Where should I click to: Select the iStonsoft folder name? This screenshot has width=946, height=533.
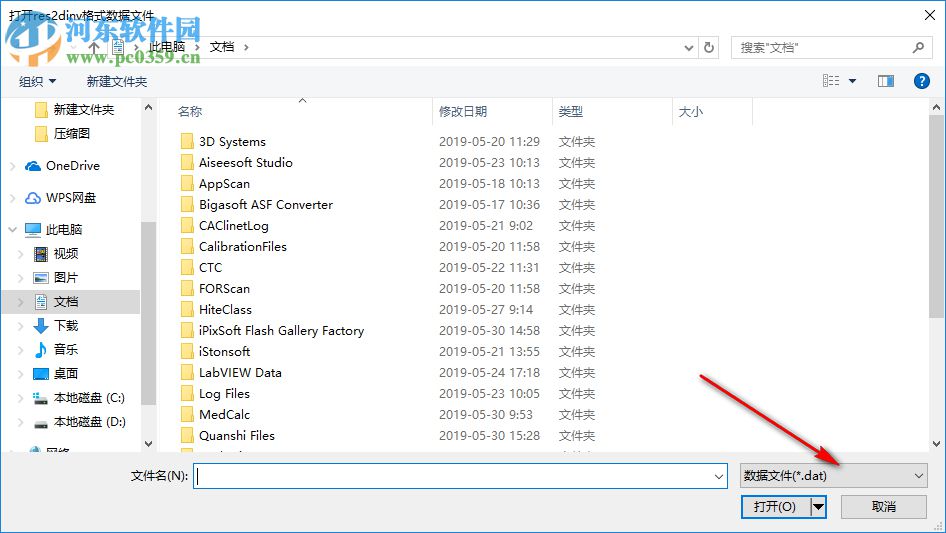(224, 351)
